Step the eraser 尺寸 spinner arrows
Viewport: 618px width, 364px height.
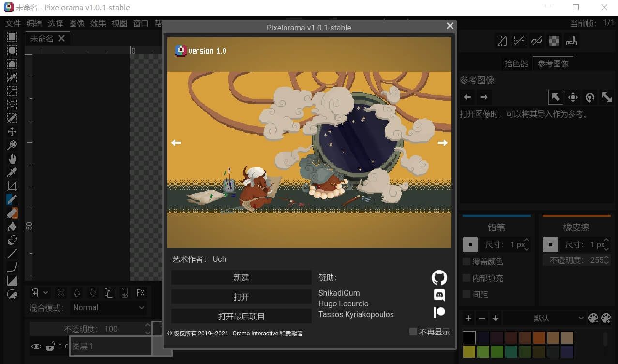pos(607,244)
